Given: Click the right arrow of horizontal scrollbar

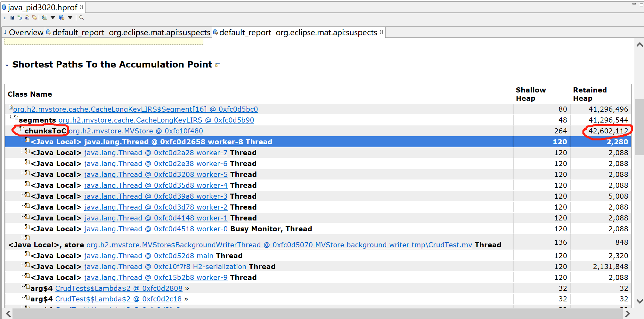Looking at the screenshot, I should coord(627,314).
